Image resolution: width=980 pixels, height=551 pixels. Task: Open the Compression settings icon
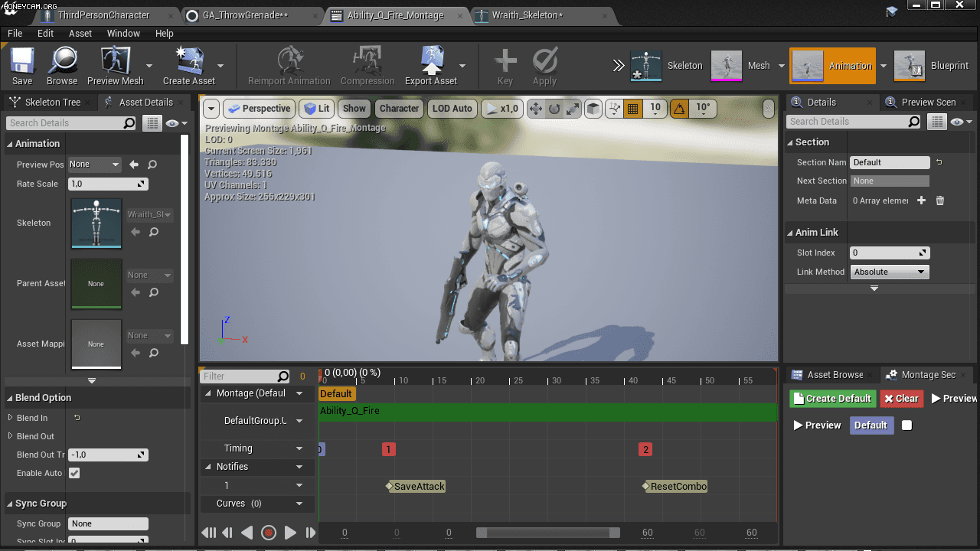367,66
